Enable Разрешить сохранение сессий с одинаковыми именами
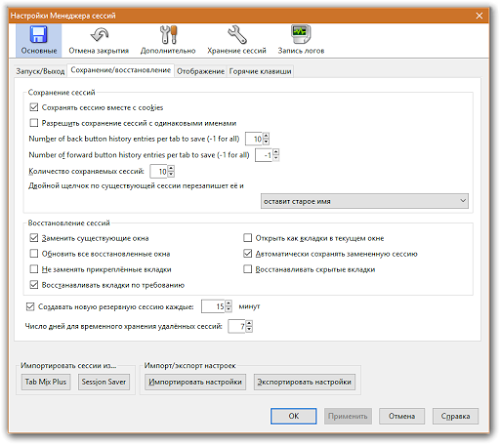This screenshot has width=500, height=445. (x=34, y=123)
